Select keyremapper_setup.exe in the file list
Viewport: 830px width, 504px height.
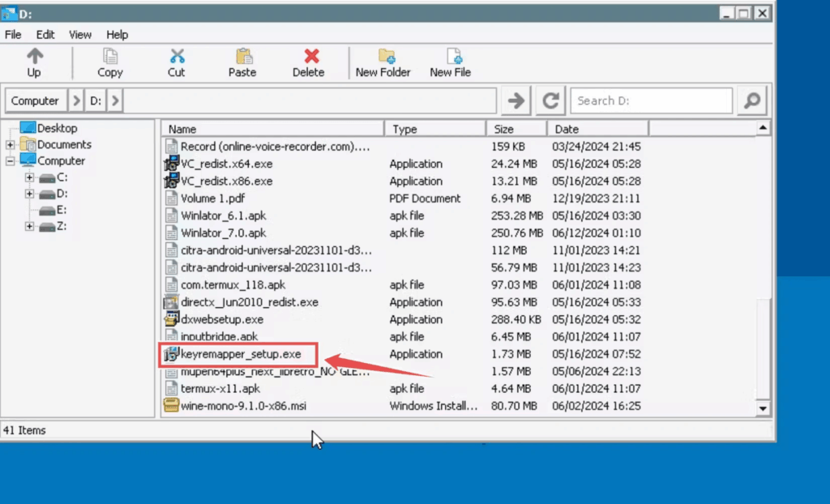pos(240,354)
